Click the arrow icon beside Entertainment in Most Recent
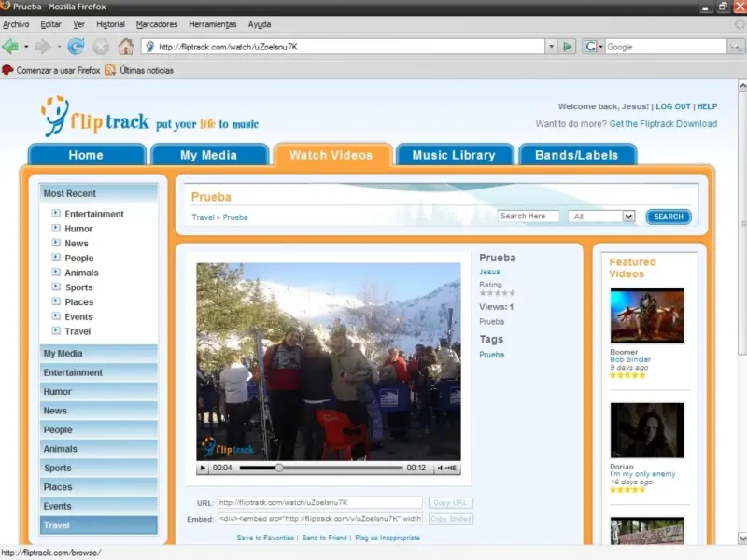The width and height of the screenshot is (747, 560). (x=56, y=214)
